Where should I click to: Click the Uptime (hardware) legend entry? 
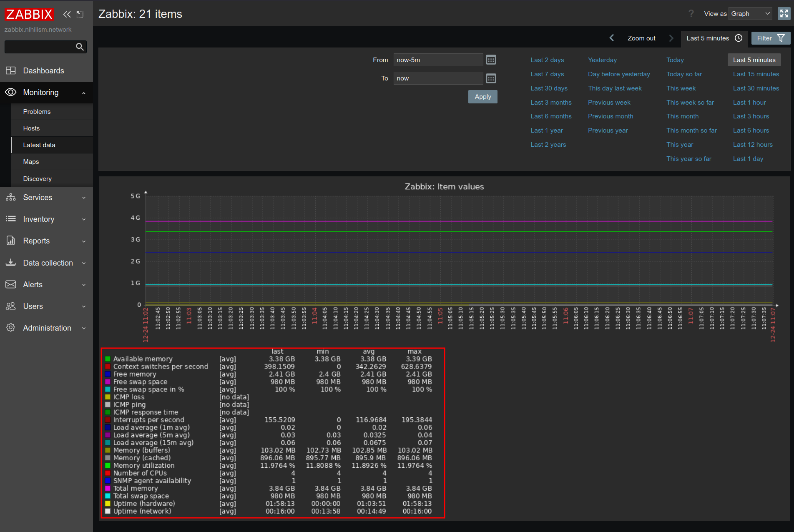coord(144,504)
